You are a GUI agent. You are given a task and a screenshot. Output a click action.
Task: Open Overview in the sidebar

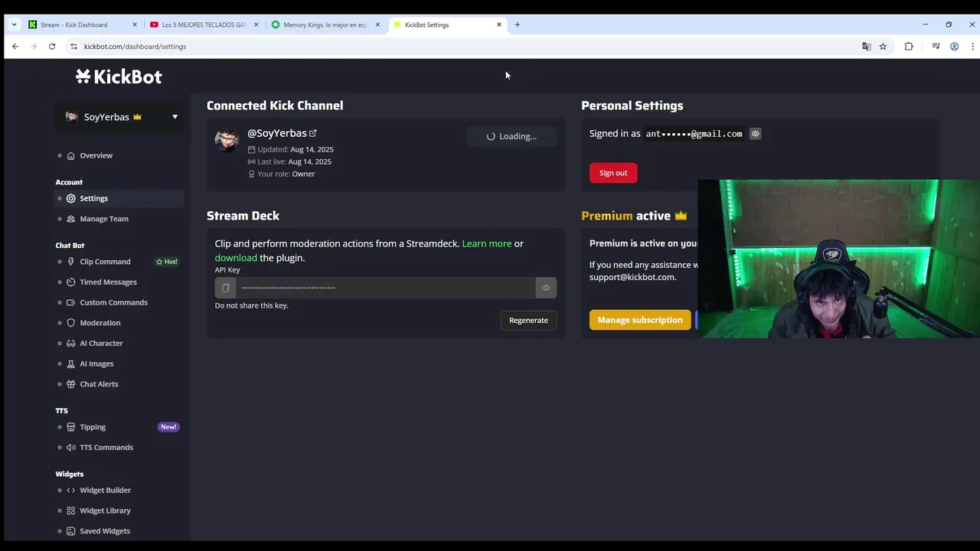(96, 155)
